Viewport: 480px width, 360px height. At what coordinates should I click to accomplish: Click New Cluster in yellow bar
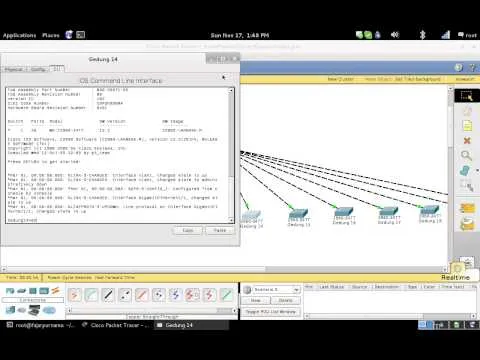341,79
